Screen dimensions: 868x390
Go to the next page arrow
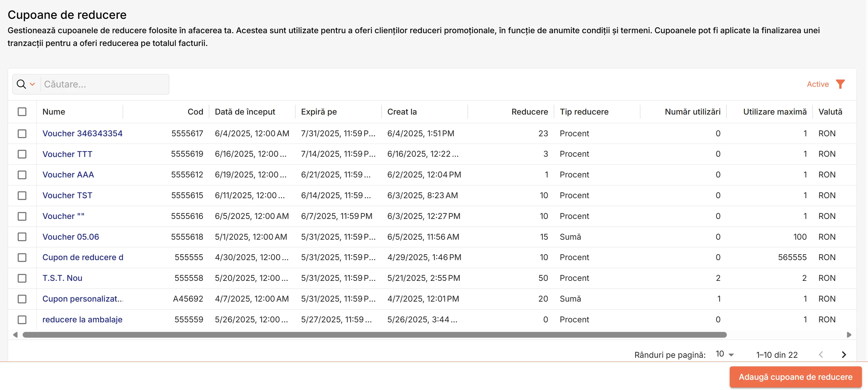pos(844,355)
